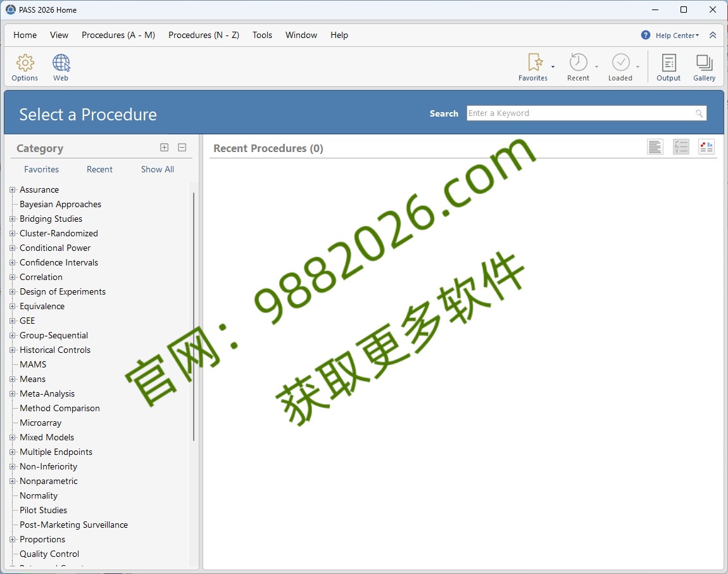
Task: Open the Output window
Action: 668,65
